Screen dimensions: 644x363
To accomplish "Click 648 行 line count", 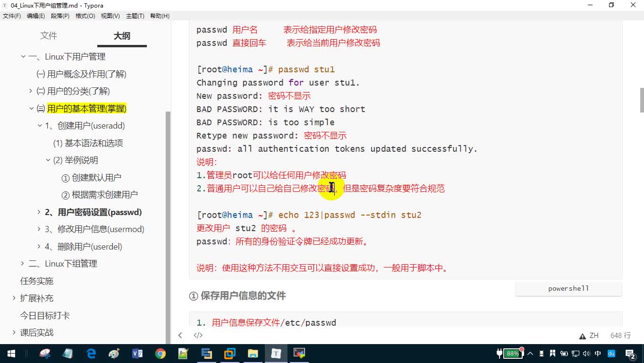I will (x=620, y=336).
